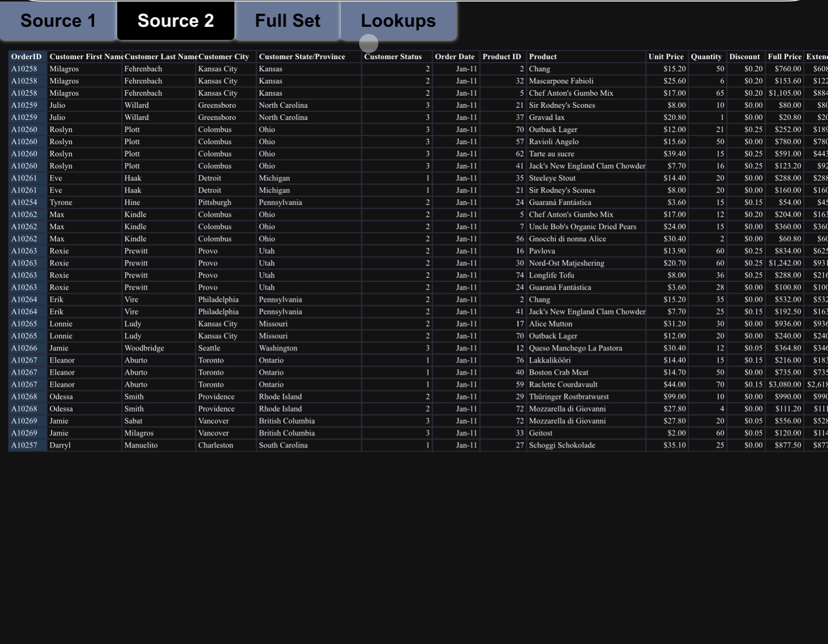Click the OrderID column header
The width and height of the screenshot is (828, 644).
pos(28,57)
